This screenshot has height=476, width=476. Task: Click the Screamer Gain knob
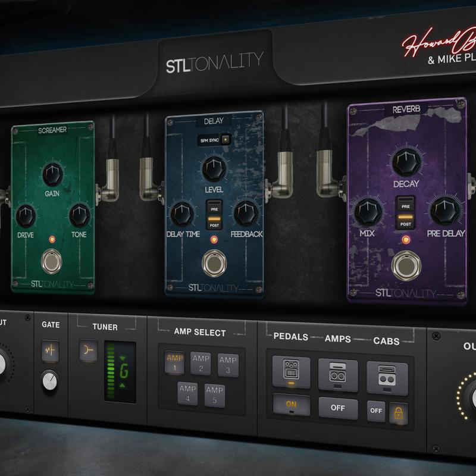tap(52, 174)
